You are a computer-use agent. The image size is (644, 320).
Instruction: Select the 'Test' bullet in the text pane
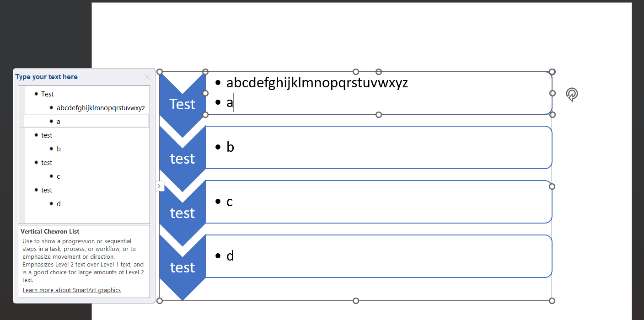point(47,94)
